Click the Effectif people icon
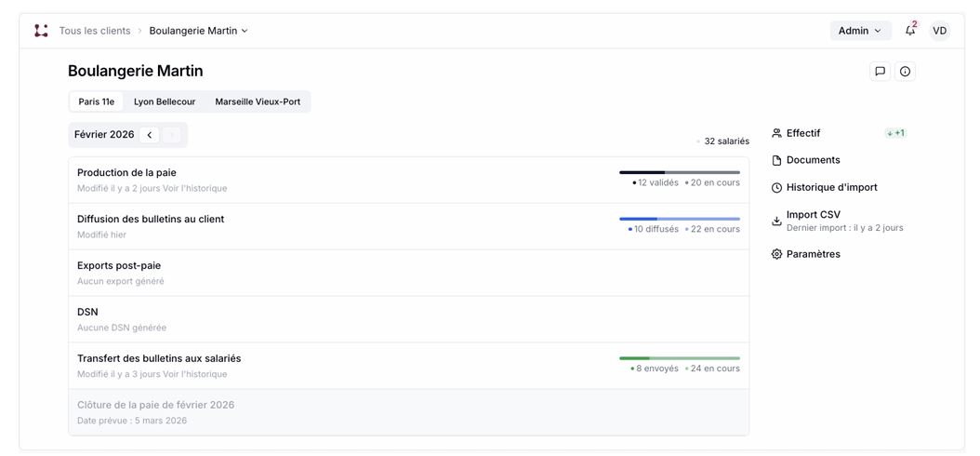 pyautogui.click(x=777, y=133)
